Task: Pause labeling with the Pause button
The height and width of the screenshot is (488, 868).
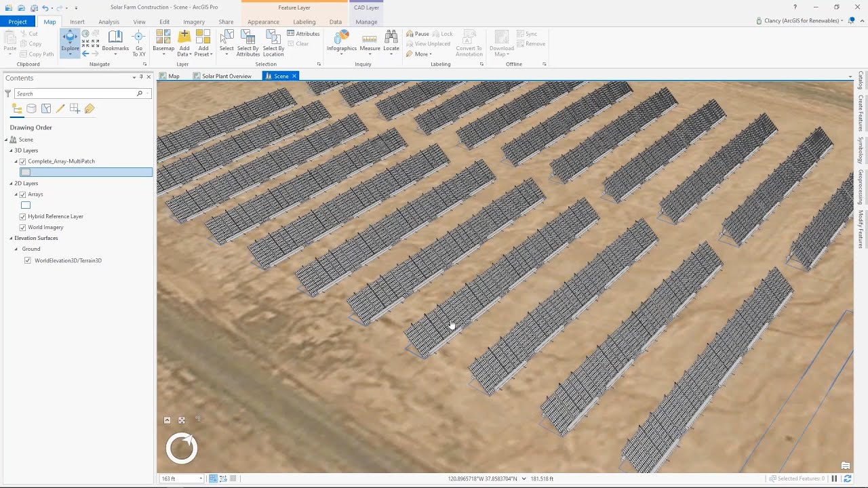Action: click(x=418, y=34)
